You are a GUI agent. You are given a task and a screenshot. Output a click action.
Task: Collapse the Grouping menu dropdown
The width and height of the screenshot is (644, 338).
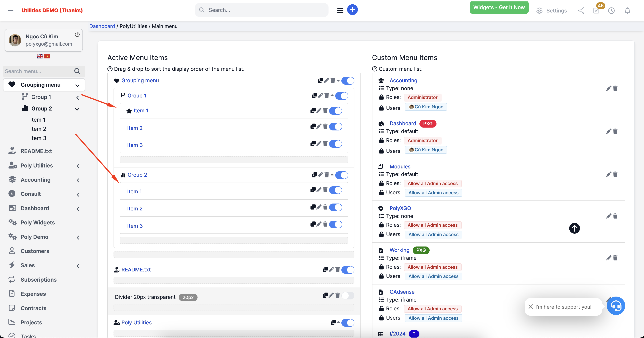77,85
